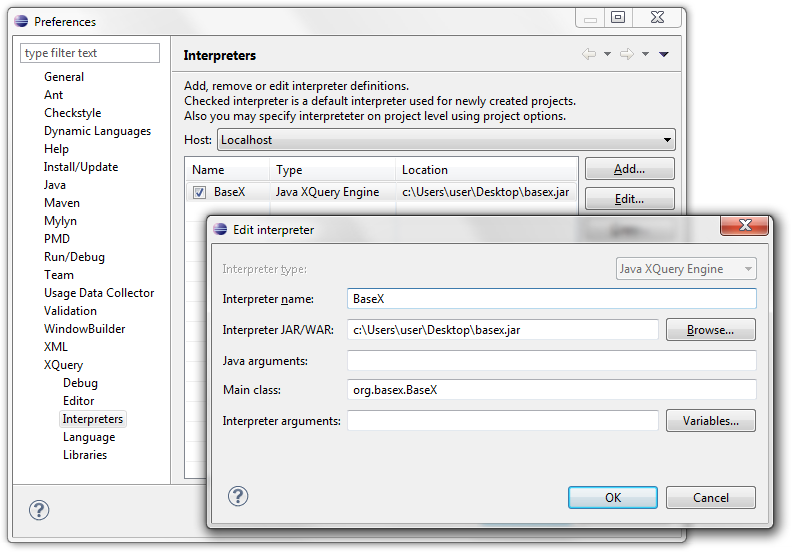The image size is (792, 552).
Task: Focus the type filter text field
Action: [90, 53]
